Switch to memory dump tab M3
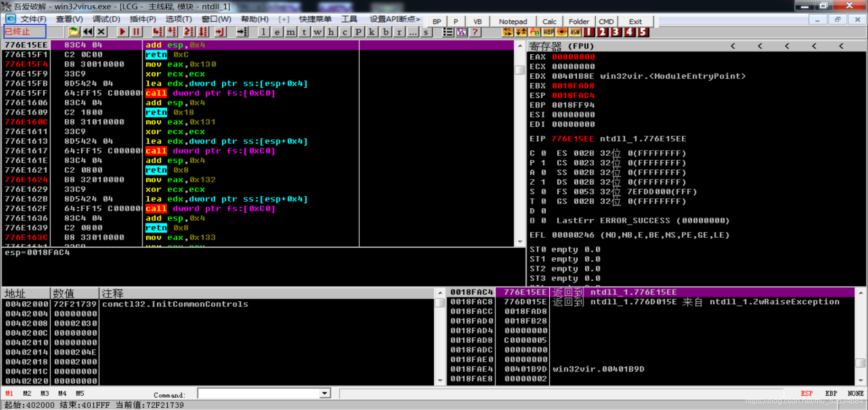Viewport: 868px width, 410px height. (x=45, y=393)
